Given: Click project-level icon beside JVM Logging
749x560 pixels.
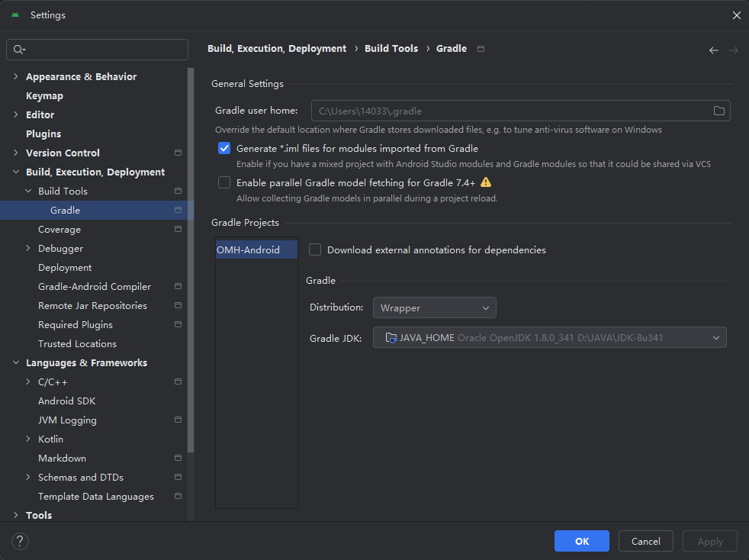Looking at the screenshot, I should [178, 420].
